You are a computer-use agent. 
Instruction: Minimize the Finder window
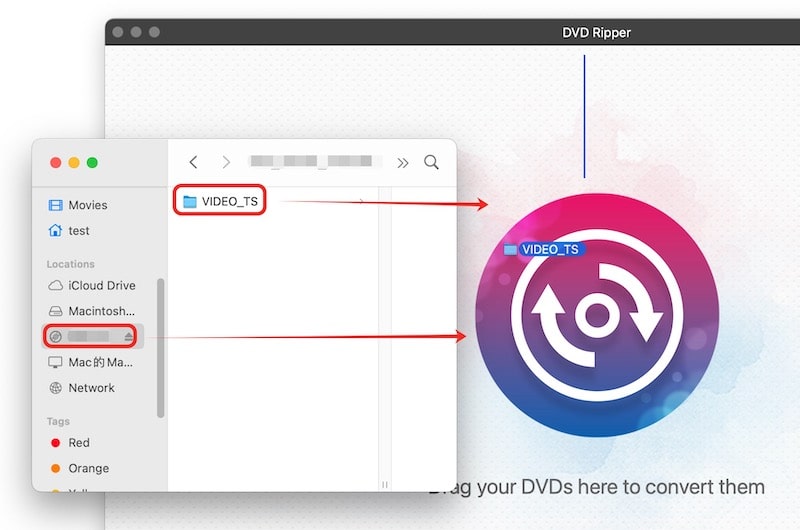(x=74, y=163)
